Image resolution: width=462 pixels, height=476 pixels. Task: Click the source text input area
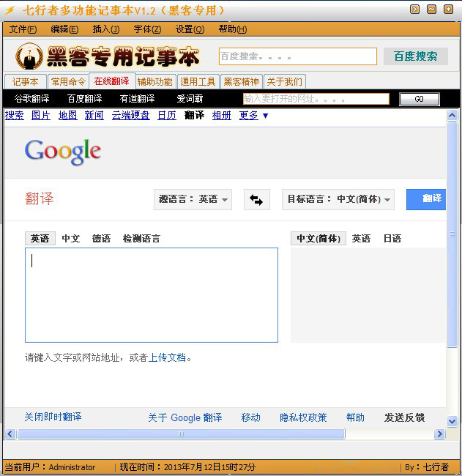tap(152, 295)
